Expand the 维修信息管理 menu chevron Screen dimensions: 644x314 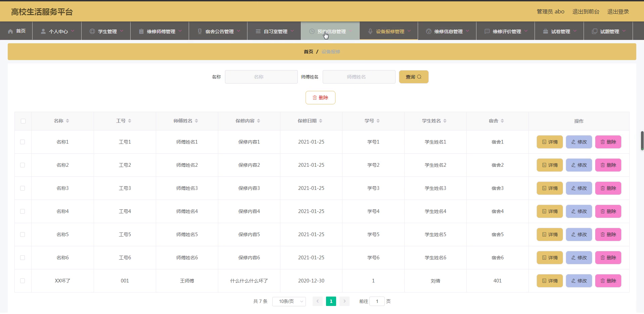click(467, 31)
